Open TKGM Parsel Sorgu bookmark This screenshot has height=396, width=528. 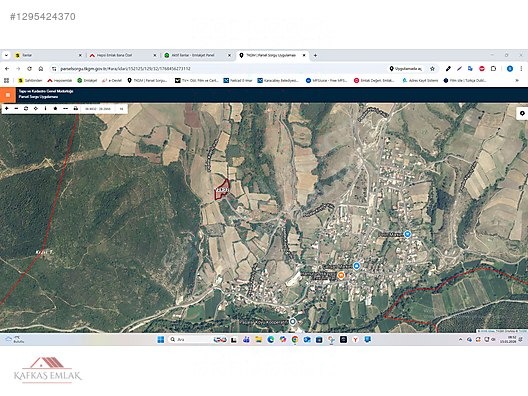tap(147, 80)
